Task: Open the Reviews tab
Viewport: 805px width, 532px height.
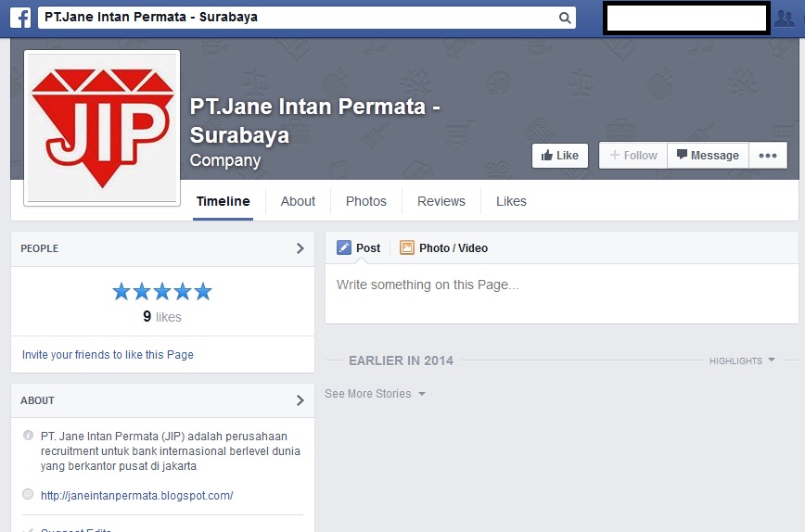Action: 441,201
